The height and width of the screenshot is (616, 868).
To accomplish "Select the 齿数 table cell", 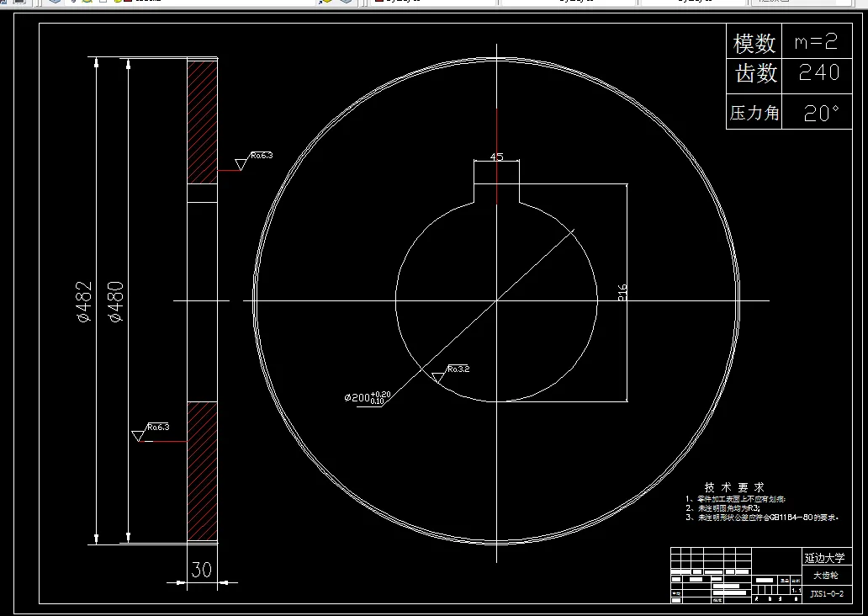I will (754, 75).
